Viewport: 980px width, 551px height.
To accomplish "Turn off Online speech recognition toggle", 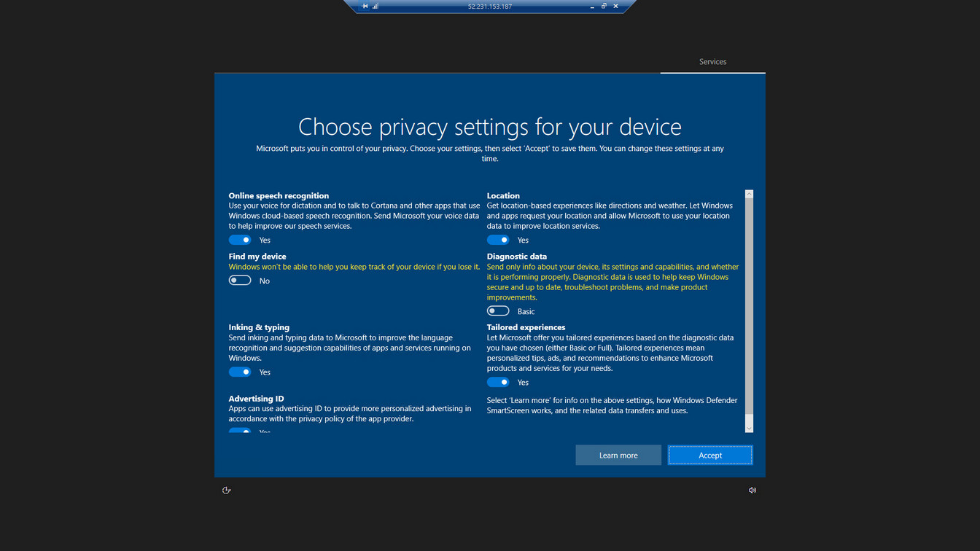I will point(240,240).
